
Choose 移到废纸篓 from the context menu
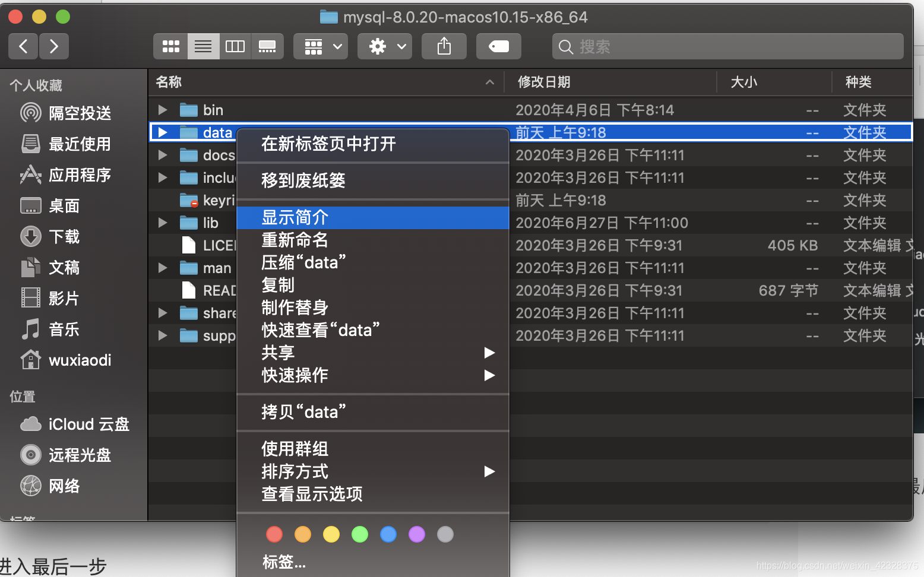(303, 180)
